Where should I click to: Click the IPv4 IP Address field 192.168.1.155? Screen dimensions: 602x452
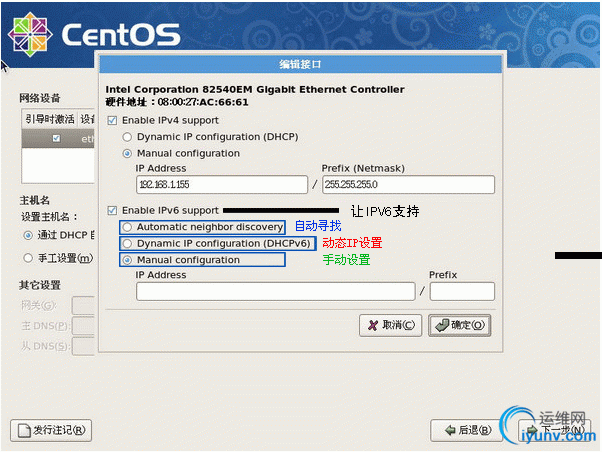click(222, 185)
